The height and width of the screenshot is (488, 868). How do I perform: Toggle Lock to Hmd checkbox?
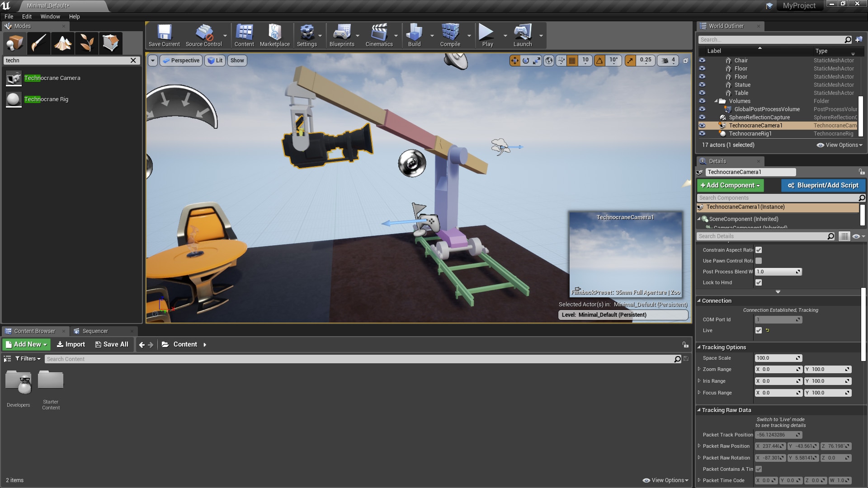click(x=759, y=282)
